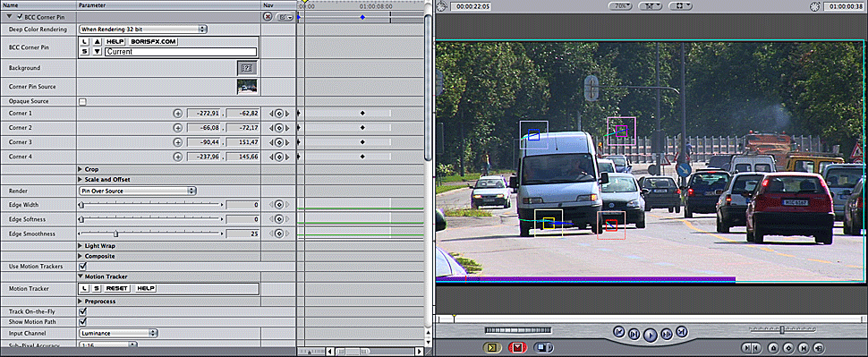Open the Render Pin Over Source dropdown
This screenshot has height=357, width=868.
click(138, 191)
